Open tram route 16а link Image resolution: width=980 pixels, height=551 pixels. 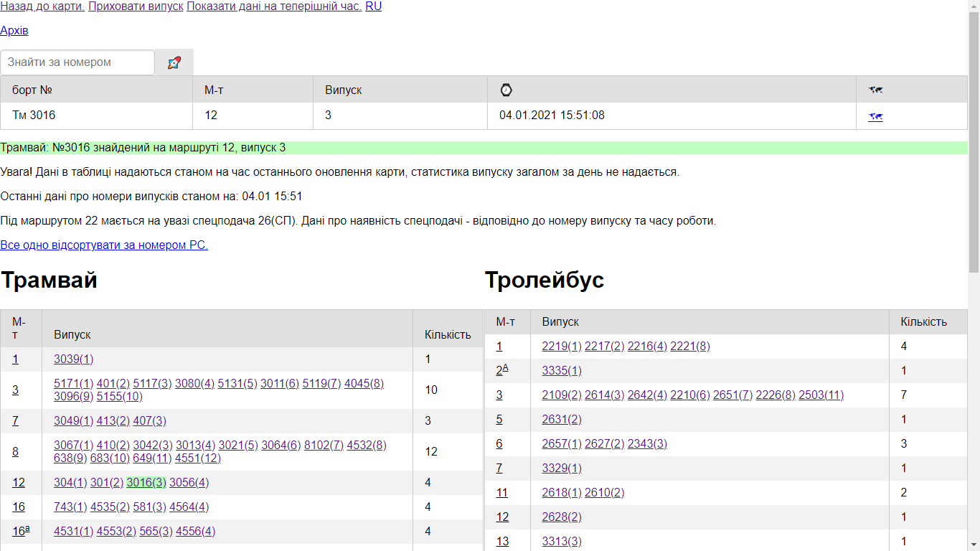[x=21, y=531]
